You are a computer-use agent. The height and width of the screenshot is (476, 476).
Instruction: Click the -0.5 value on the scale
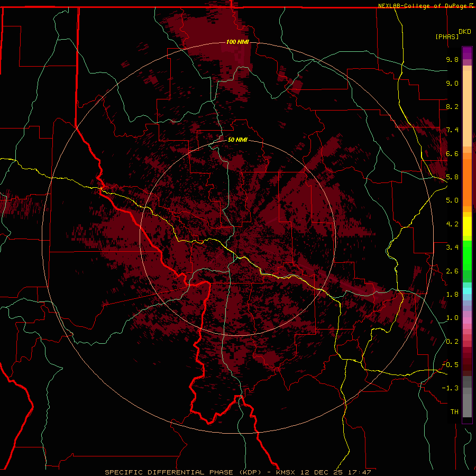[450, 364]
